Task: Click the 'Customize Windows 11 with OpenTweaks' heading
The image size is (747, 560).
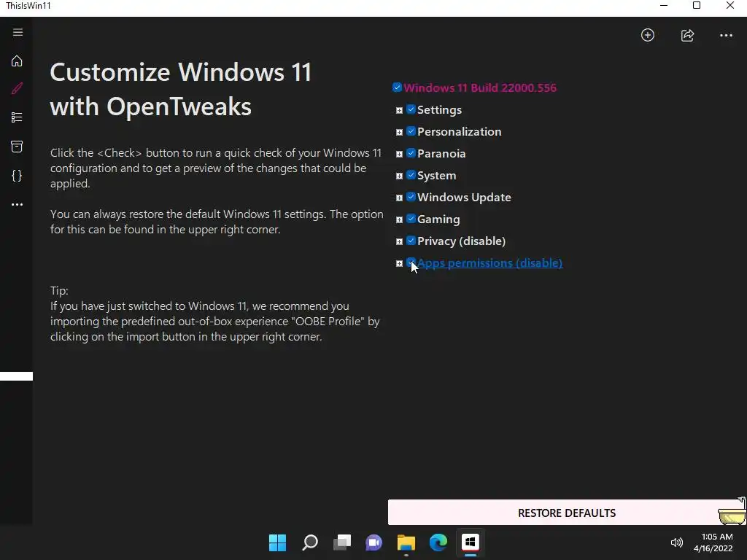Action: [x=181, y=89]
